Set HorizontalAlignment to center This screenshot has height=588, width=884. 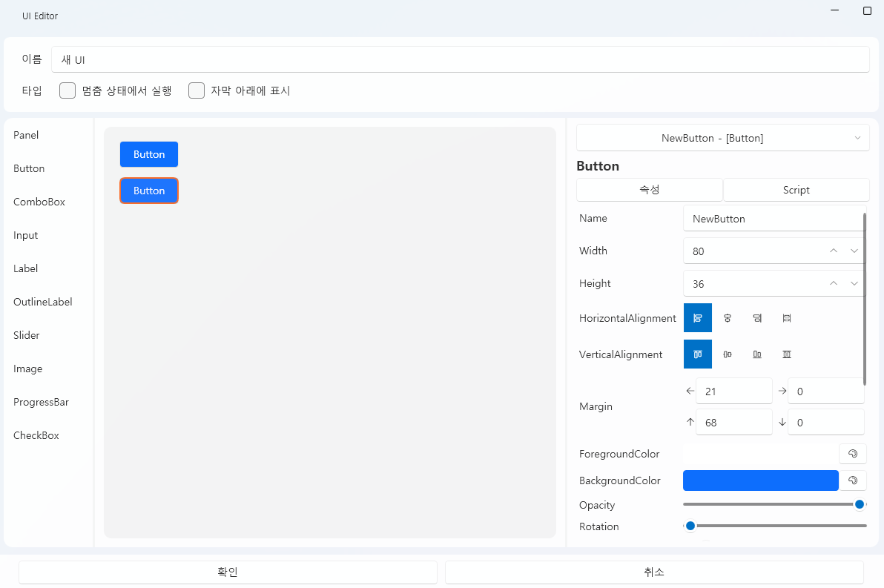[x=727, y=317]
